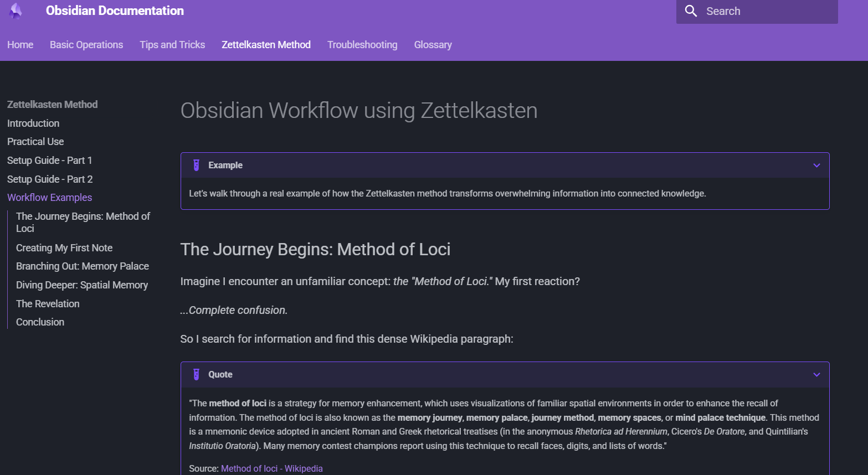868x475 pixels.
Task: Open the Glossary section
Action: (433, 44)
